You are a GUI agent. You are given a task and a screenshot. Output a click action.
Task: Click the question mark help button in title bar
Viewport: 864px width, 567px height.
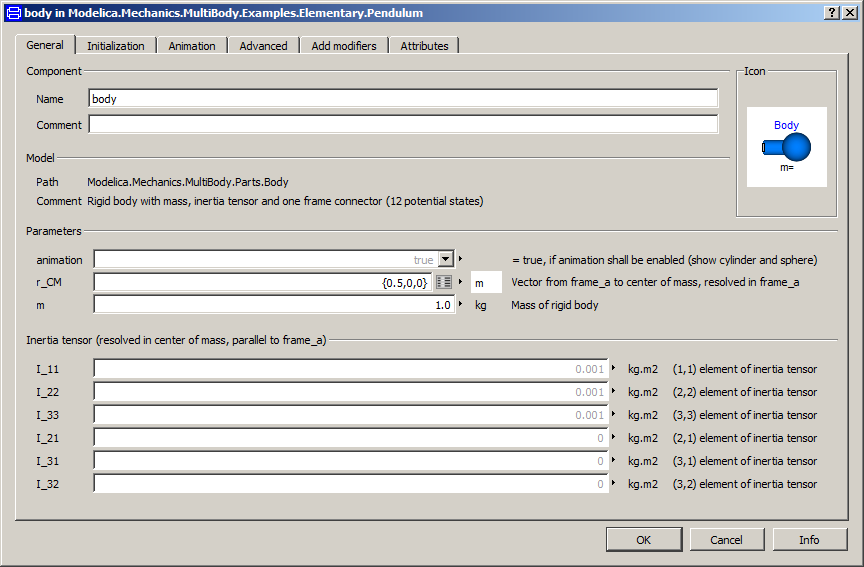coord(832,12)
